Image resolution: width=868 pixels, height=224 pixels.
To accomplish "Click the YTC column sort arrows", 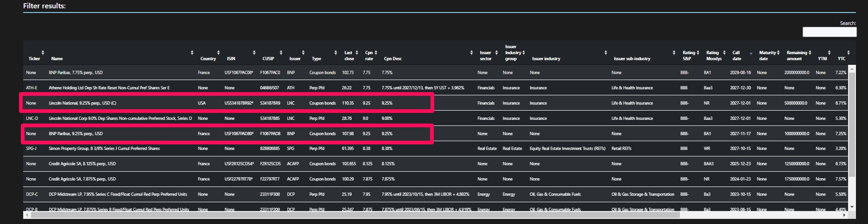I will [849, 52].
